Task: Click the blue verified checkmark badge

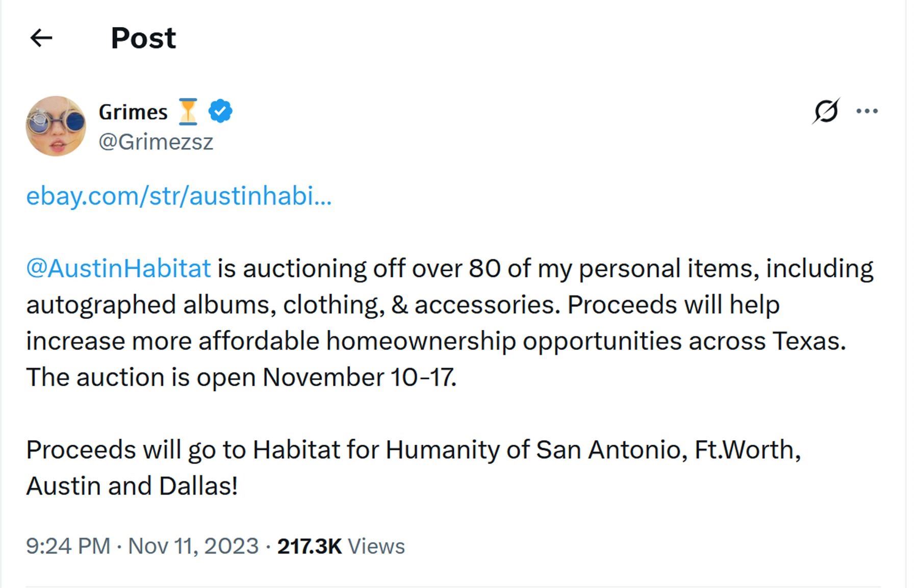Action: coord(220,112)
